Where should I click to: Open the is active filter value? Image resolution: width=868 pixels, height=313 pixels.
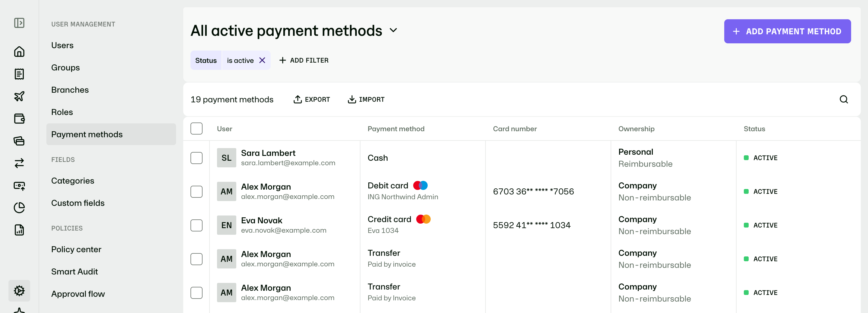pyautogui.click(x=240, y=60)
